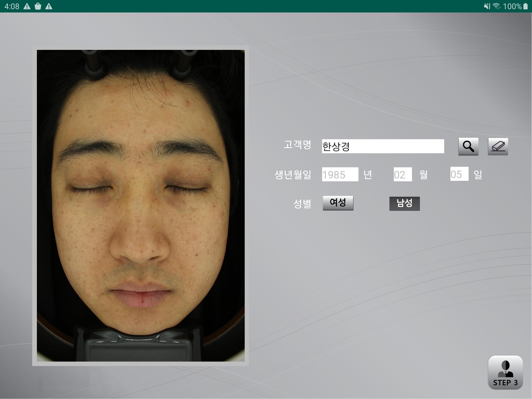532x399 pixels.
Task: Click the birth year field 1985
Action: [340, 174]
